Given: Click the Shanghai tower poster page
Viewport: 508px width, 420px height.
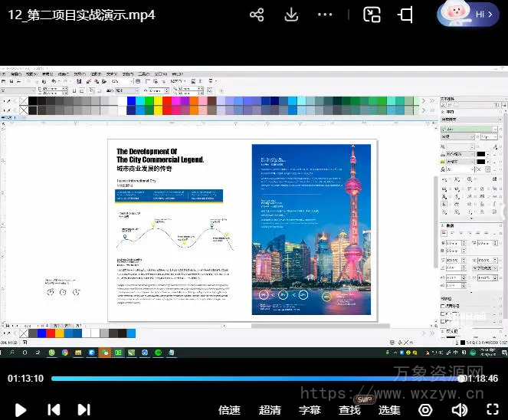Looking at the screenshot, I should [x=311, y=229].
